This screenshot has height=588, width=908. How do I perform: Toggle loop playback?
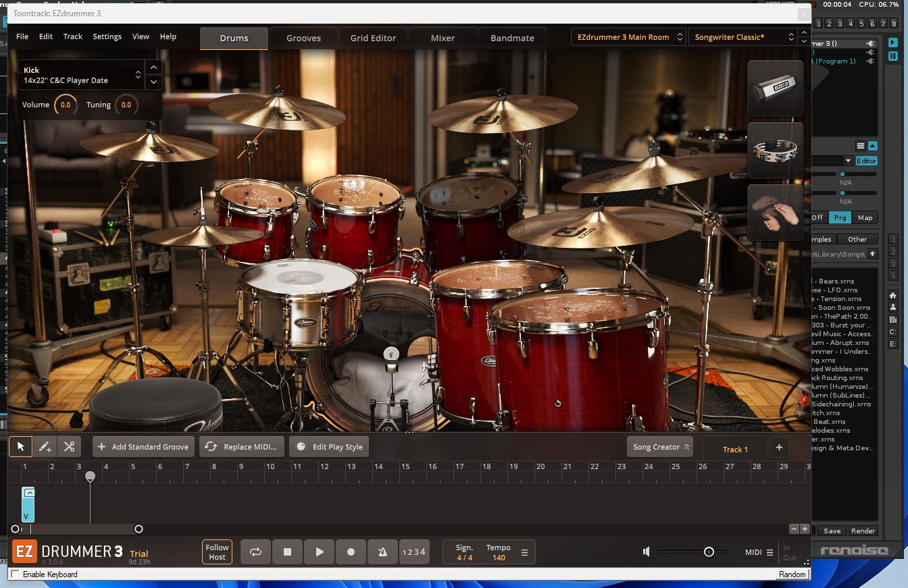point(255,552)
